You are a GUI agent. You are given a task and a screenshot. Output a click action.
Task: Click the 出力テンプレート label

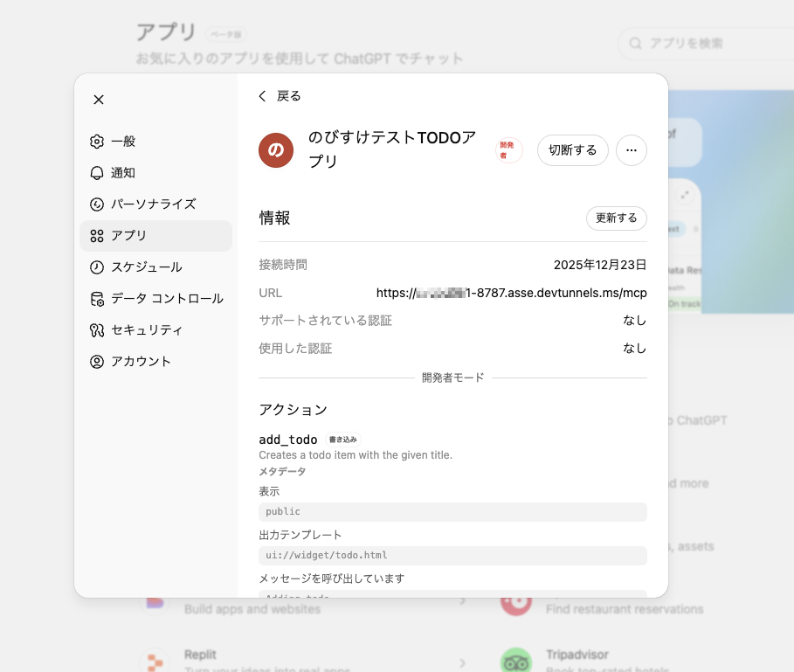[x=300, y=535]
